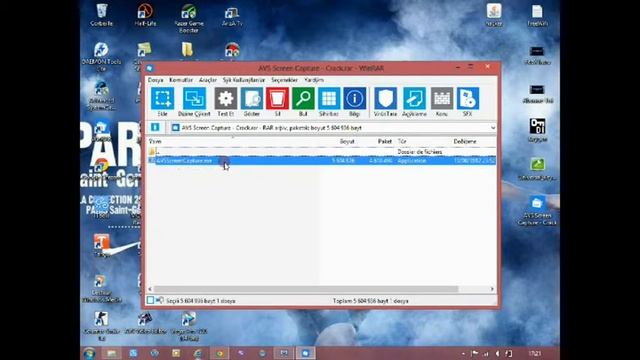This screenshot has height=360, width=640.
Task: Click the Test Et gear icon
Action: (x=226, y=98)
